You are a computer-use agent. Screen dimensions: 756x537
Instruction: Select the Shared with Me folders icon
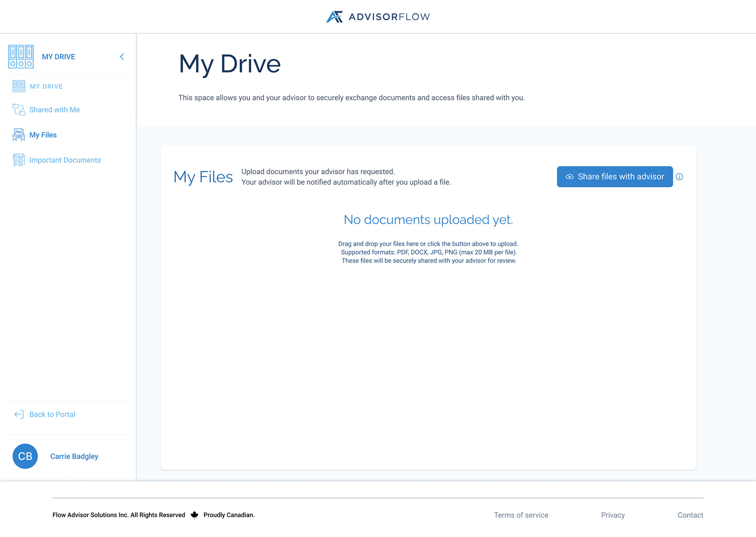18,109
